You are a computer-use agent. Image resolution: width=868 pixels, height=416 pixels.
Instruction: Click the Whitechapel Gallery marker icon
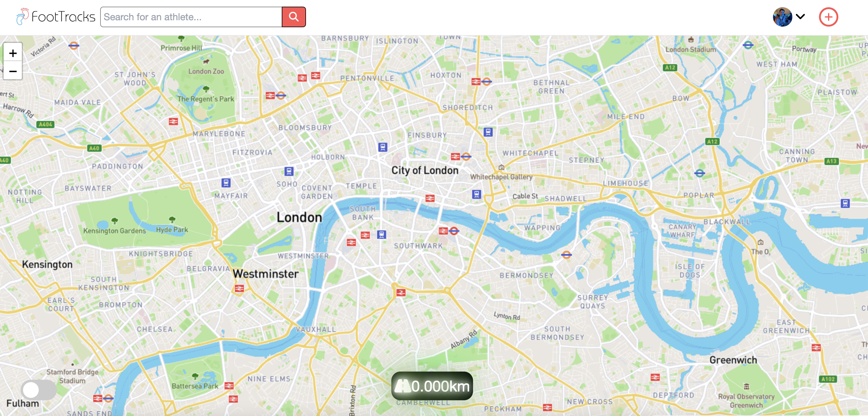(x=501, y=167)
